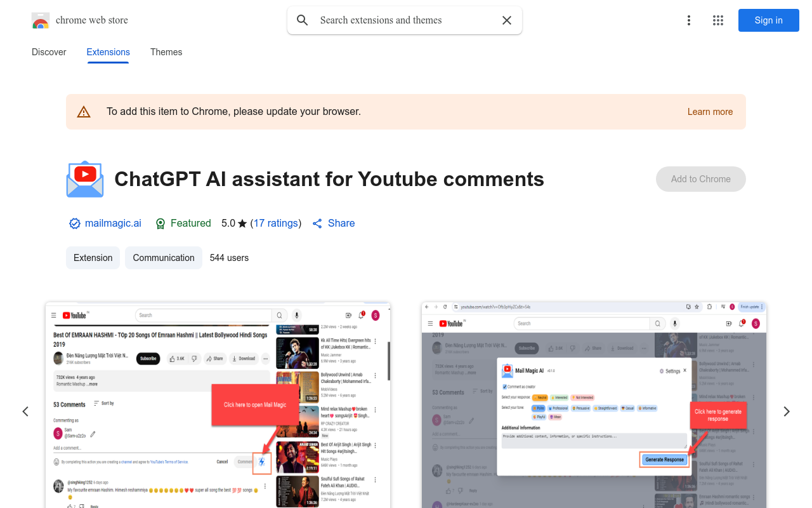812x508 pixels.
Task: Click the Featured label text
Action: pos(191,224)
